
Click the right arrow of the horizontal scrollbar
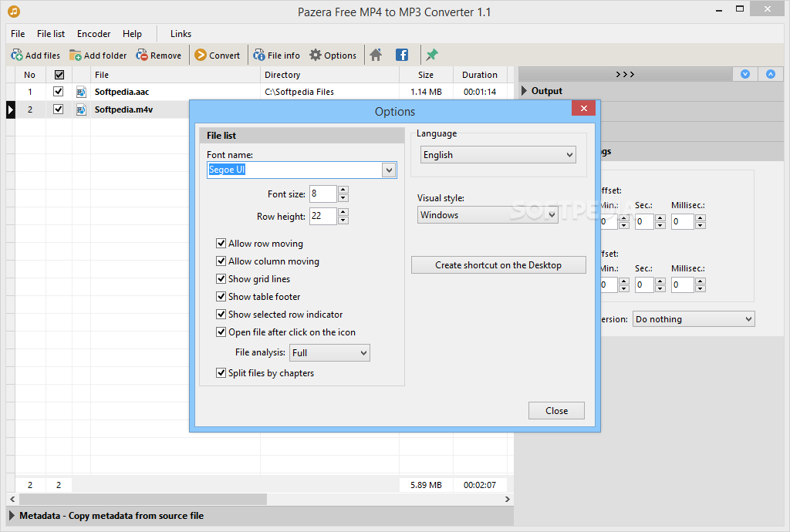click(x=508, y=500)
